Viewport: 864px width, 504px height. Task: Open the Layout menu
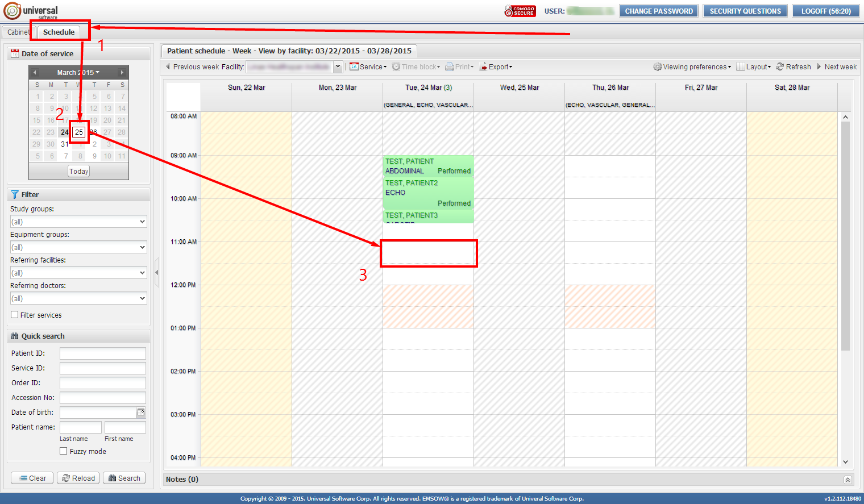point(754,66)
